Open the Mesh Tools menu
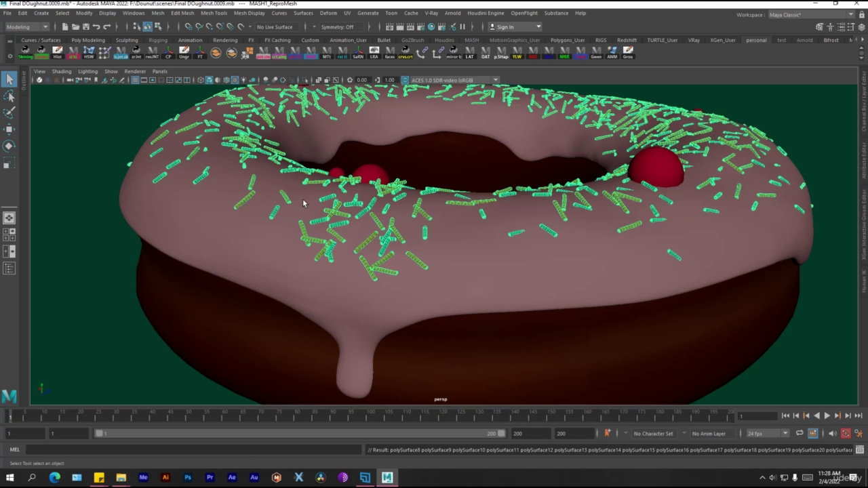This screenshot has height=488, width=868. click(214, 13)
